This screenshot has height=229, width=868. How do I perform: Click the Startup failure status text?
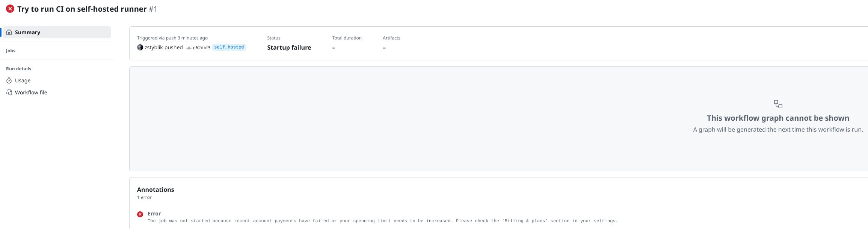click(x=289, y=47)
